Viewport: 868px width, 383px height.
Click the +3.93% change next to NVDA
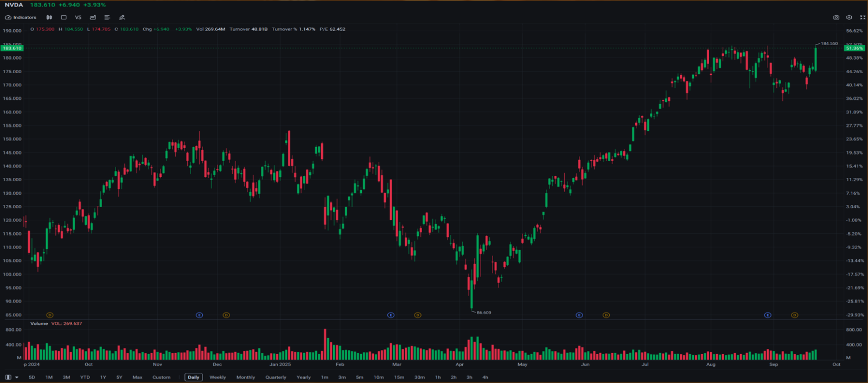(94, 5)
